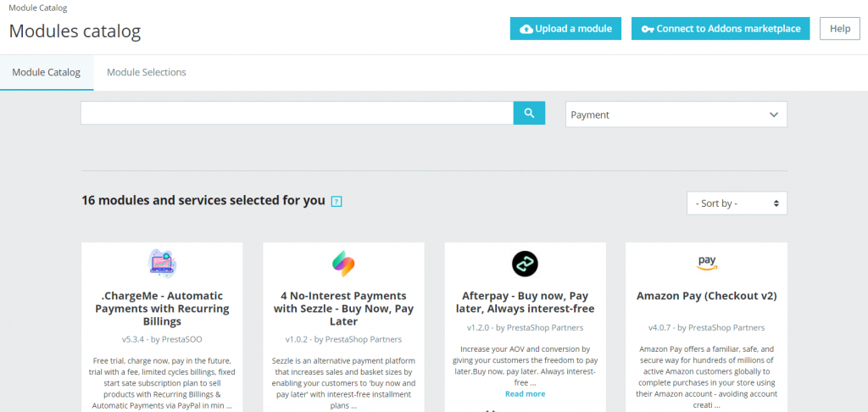
Task: Open the Payment category dropdown
Action: tap(676, 114)
